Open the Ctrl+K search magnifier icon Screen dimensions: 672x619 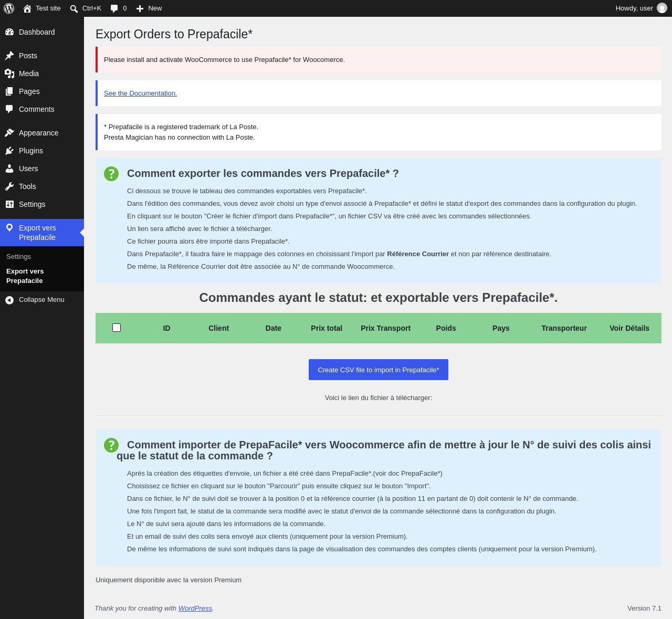(74, 8)
